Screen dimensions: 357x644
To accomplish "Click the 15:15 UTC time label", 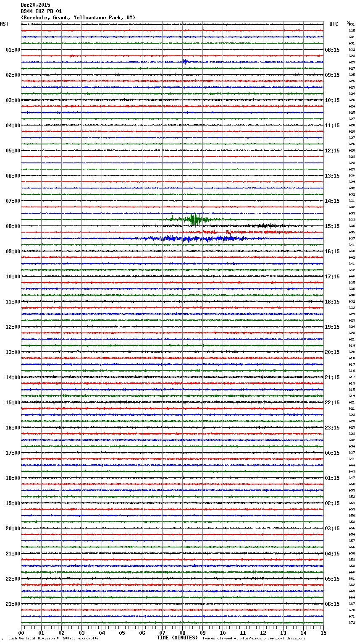I will (x=332, y=226).
